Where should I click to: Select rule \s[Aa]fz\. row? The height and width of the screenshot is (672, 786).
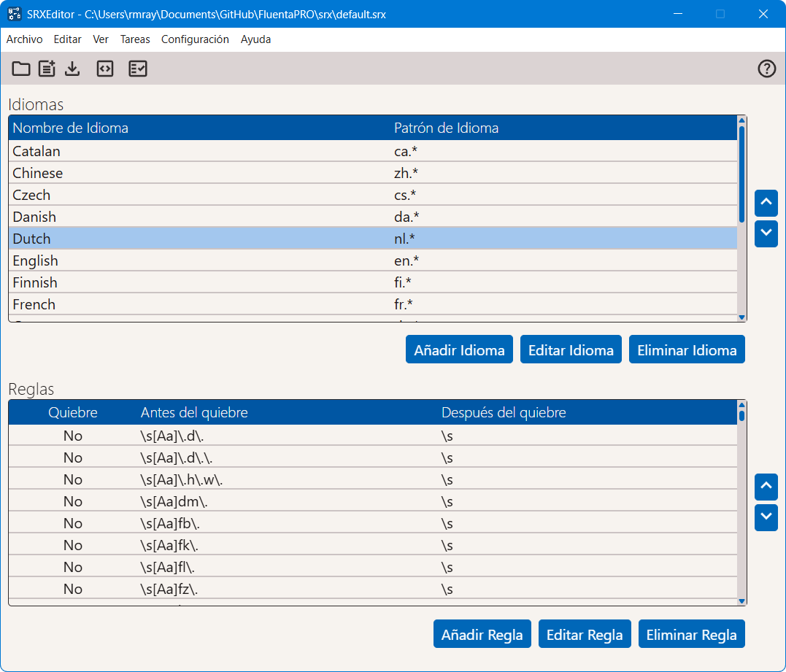click(x=373, y=589)
